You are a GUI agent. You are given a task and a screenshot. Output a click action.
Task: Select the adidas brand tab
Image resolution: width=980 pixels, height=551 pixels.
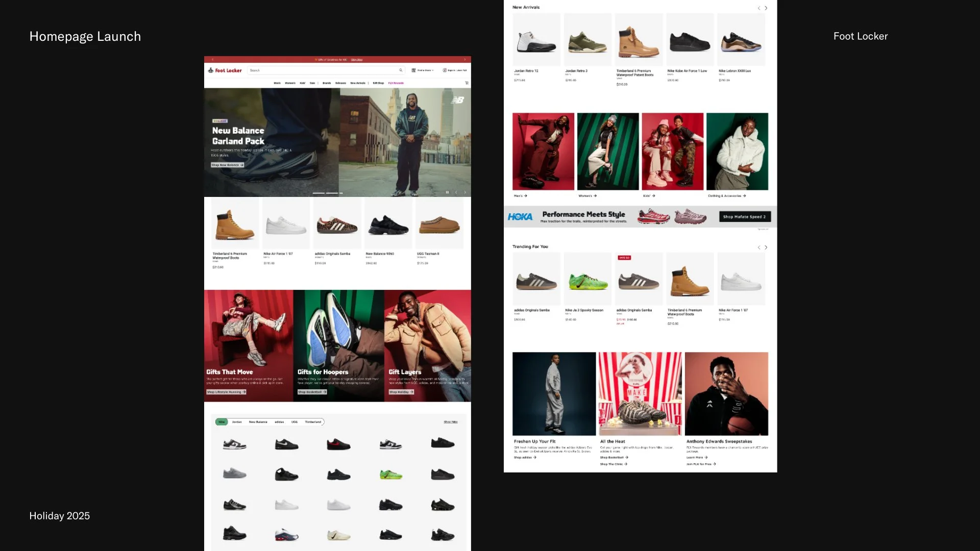point(279,422)
